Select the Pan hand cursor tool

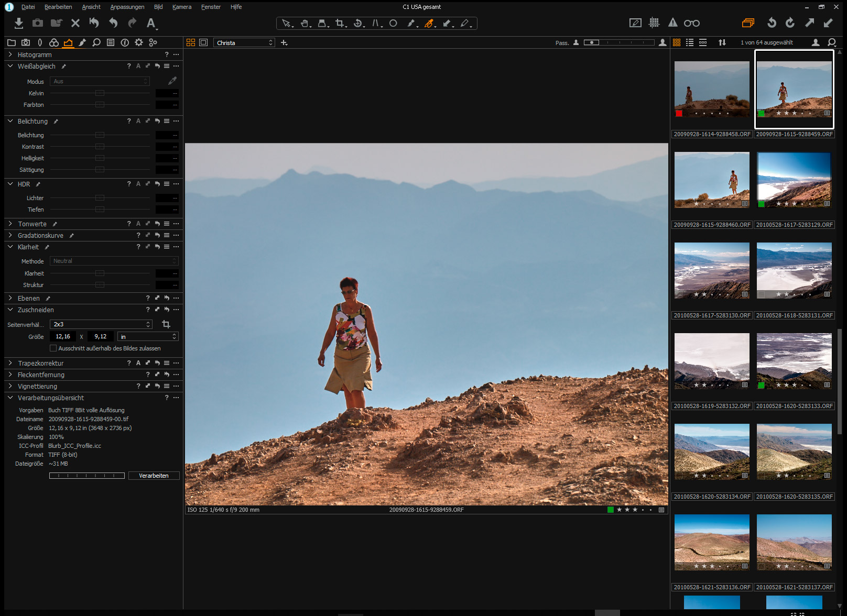(305, 23)
